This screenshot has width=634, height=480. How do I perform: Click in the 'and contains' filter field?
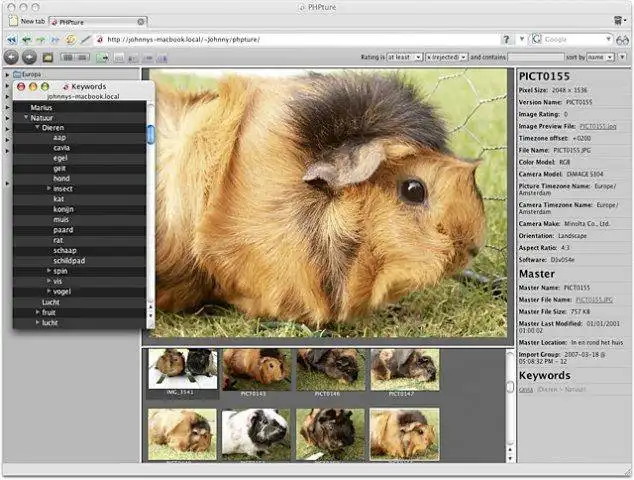(535, 57)
